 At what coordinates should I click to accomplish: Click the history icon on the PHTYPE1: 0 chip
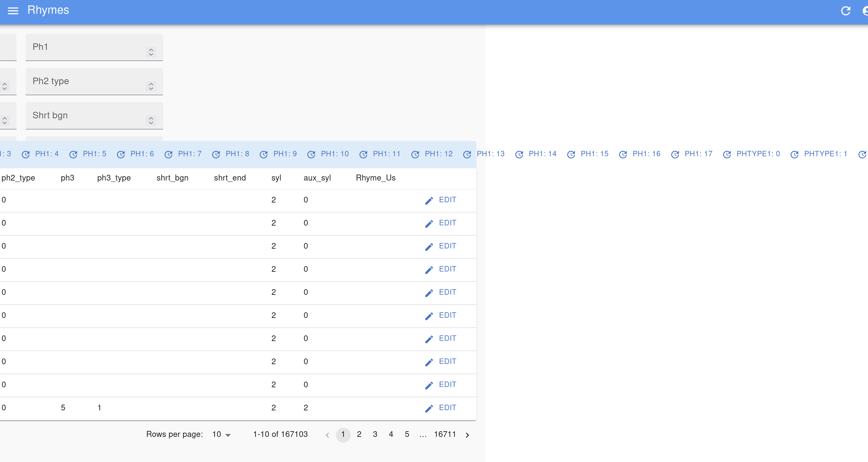pyautogui.click(x=727, y=155)
